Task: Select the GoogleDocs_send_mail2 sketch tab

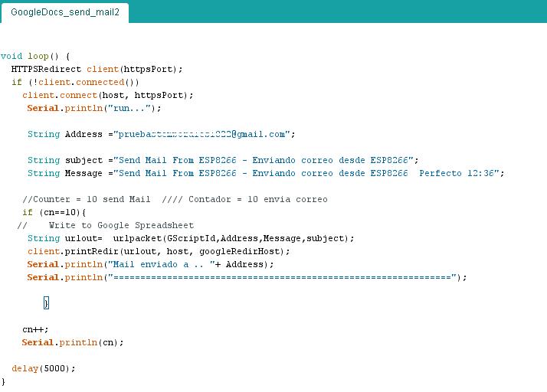Action: pyautogui.click(x=65, y=12)
